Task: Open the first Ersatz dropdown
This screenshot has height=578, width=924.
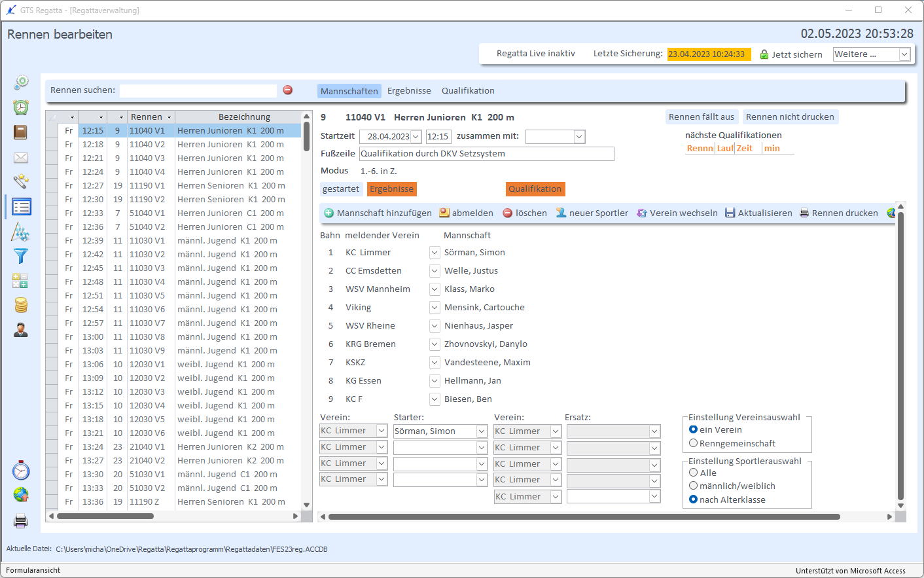Action: 654,431
